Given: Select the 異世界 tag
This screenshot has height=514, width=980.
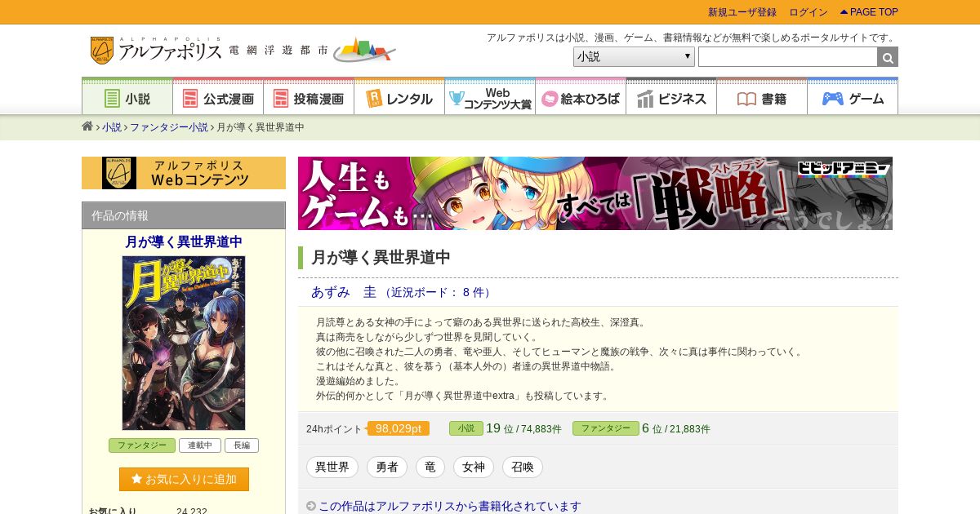Looking at the screenshot, I should tap(332, 467).
